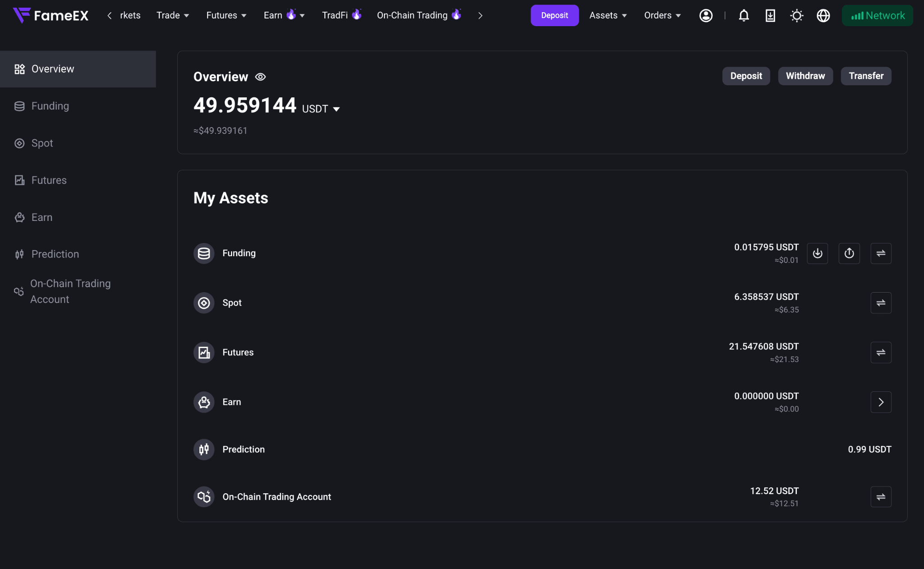
Task: Open the notifications bell
Action: click(744, 15)
